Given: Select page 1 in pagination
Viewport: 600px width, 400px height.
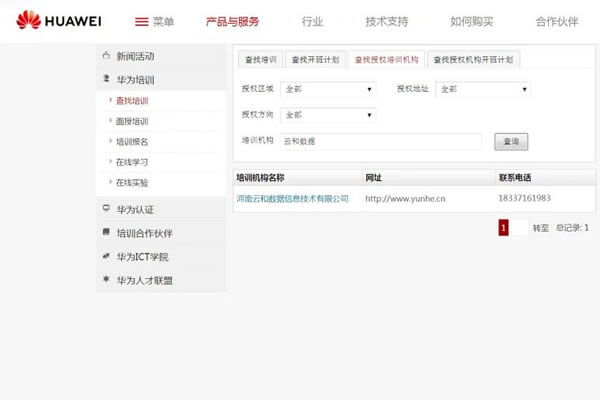Looking at the screenshot, I should [503, 228].
